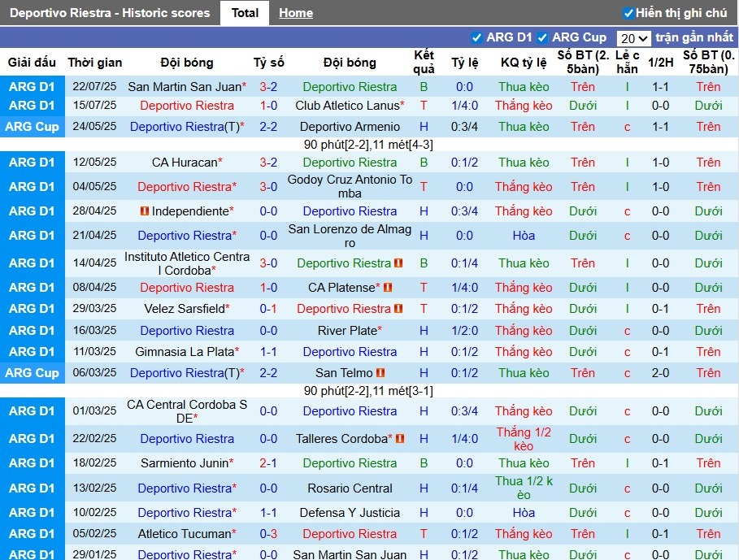Image resolution: width=739 pixels, height=560 pixels.
Task: Uncheck the ARG D1 filter checkbox
Action: click(x=476, y=37)
